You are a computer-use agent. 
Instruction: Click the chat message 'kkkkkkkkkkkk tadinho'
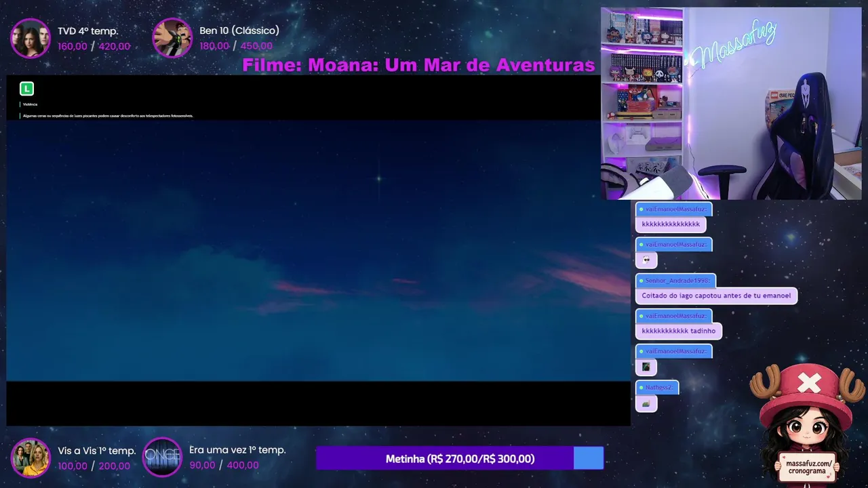pos(678,331)
